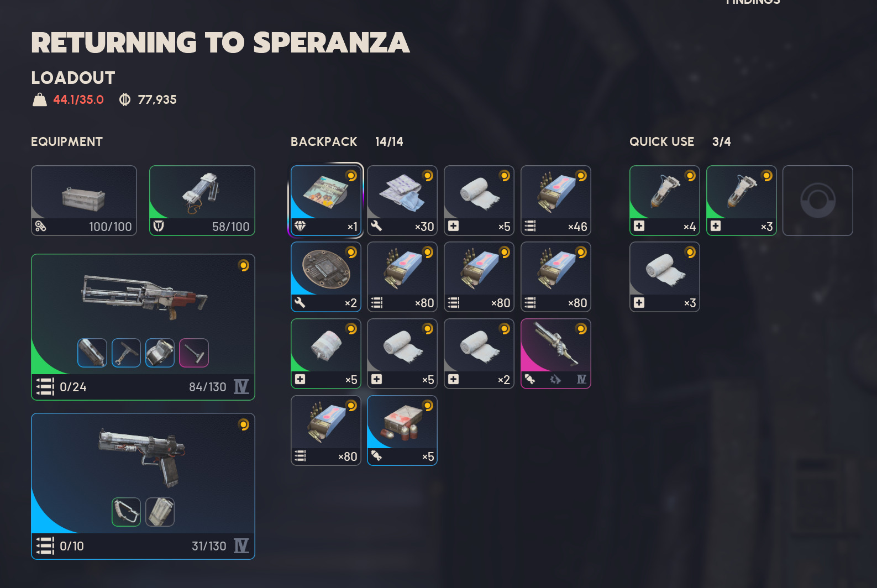This screenshot has height=588, width=877.
Task: Select the quick use bandage x3
Action: 665,277
